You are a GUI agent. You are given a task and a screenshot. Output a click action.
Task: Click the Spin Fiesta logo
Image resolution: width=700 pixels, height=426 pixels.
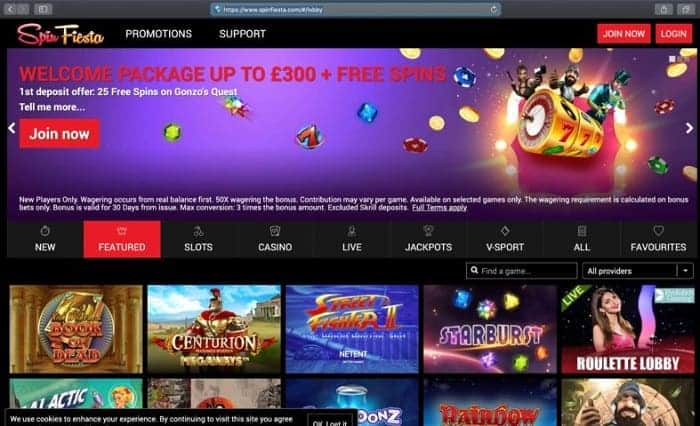coord(60,34)
